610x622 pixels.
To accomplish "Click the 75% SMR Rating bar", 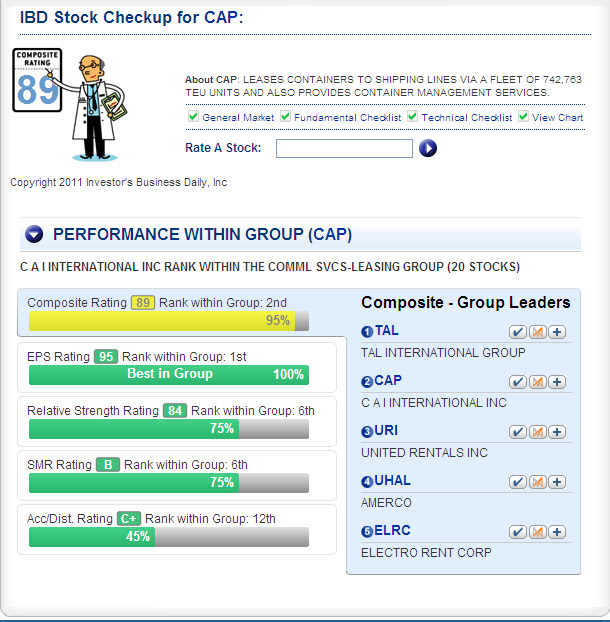I will click(134, 483).
